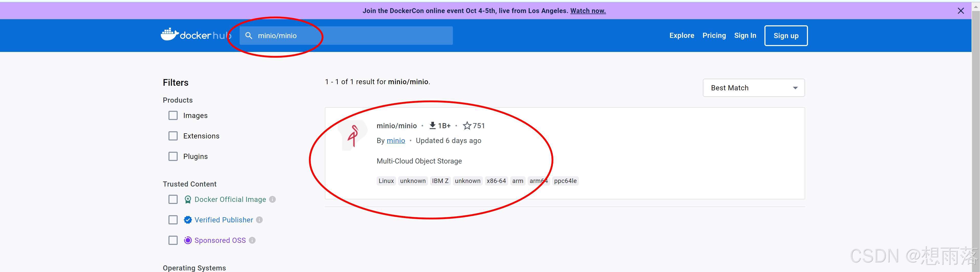Click the Sponsored OSS purple badge icon
The image size is (980, 272).
[x=188, y=241]
